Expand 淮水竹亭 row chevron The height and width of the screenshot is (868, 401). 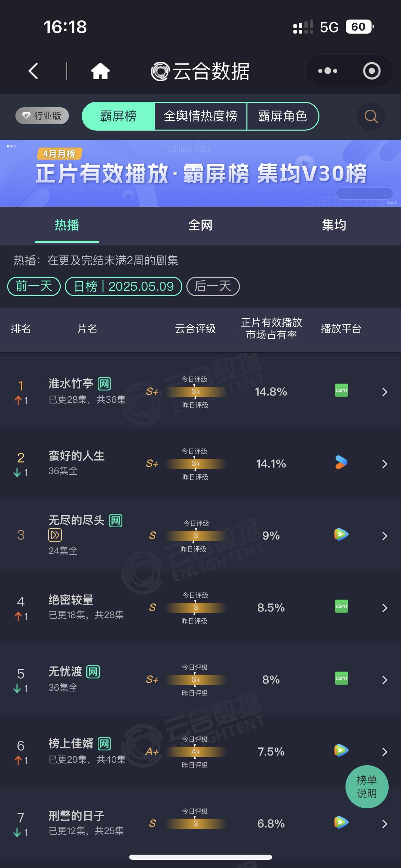point(385,392)
